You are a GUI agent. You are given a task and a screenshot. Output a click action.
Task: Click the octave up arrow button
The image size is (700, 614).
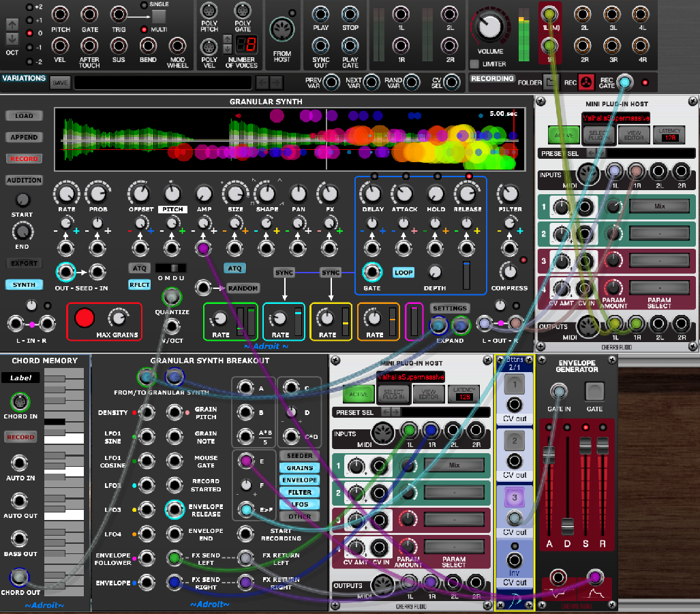(12, 24)
